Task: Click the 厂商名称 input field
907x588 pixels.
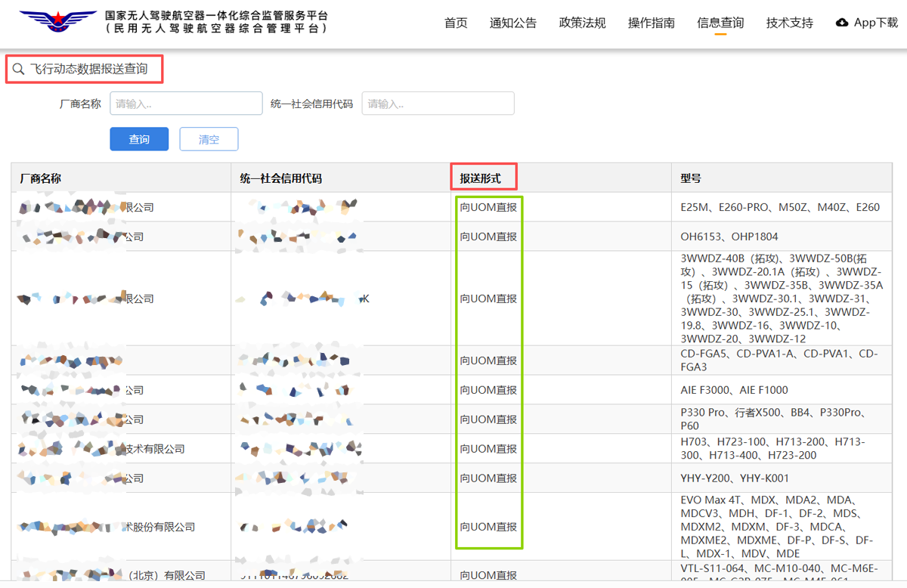Action: pos(186,103)
